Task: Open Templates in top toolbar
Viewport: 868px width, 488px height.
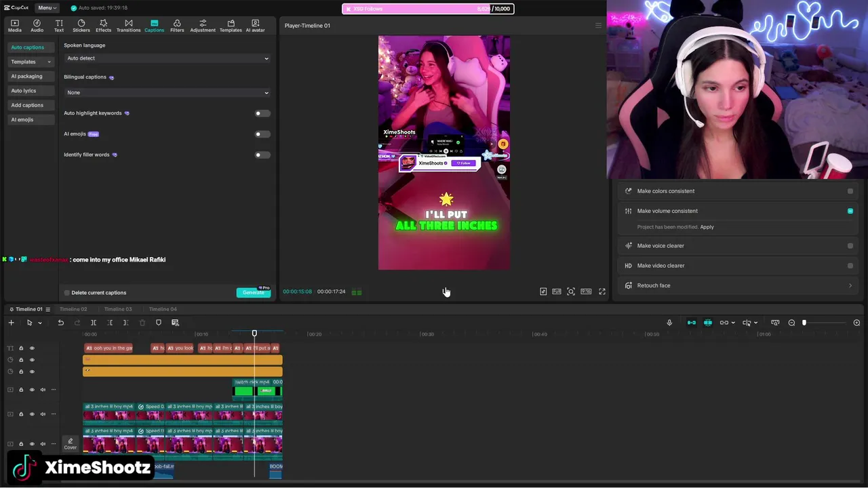Action: (231, 26)
